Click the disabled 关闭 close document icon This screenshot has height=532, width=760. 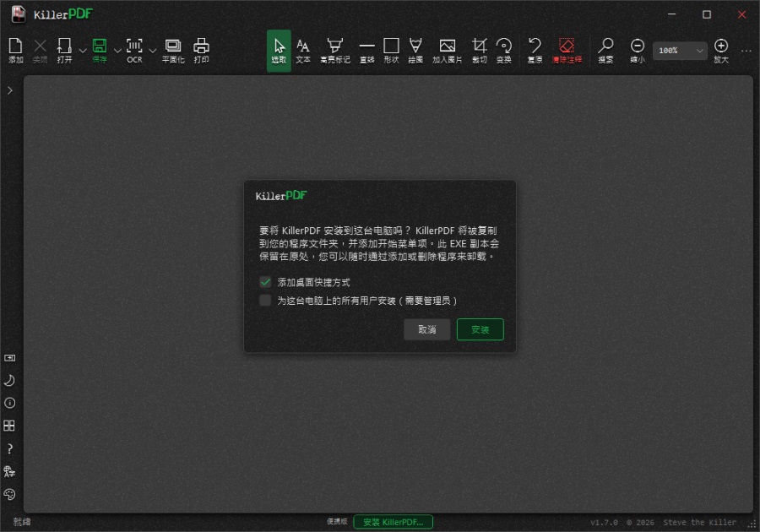pos(40,51)
